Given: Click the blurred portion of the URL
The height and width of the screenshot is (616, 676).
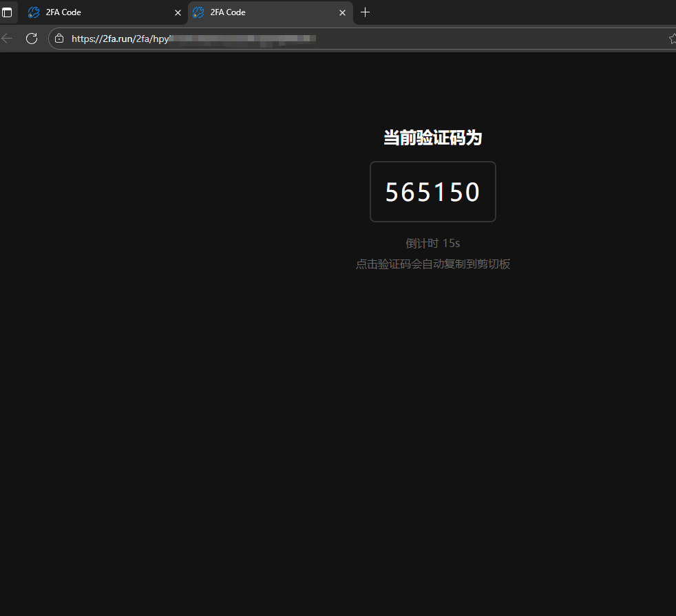Looking at the screenshot, I should [241, 39].
